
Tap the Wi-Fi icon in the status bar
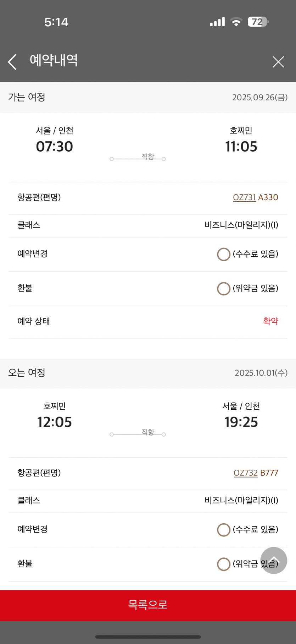pos(236,22)
